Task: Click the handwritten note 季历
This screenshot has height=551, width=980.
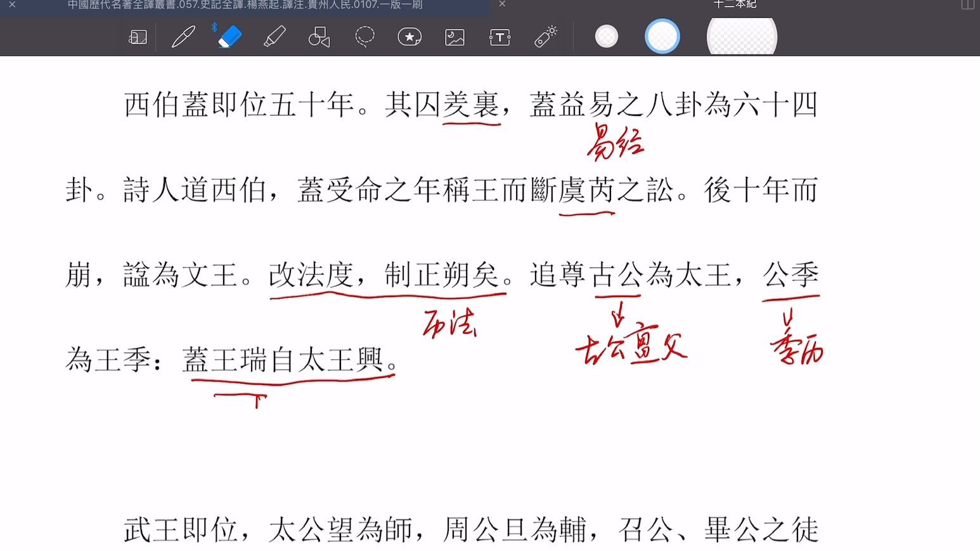Action: (x=797, y=346)
